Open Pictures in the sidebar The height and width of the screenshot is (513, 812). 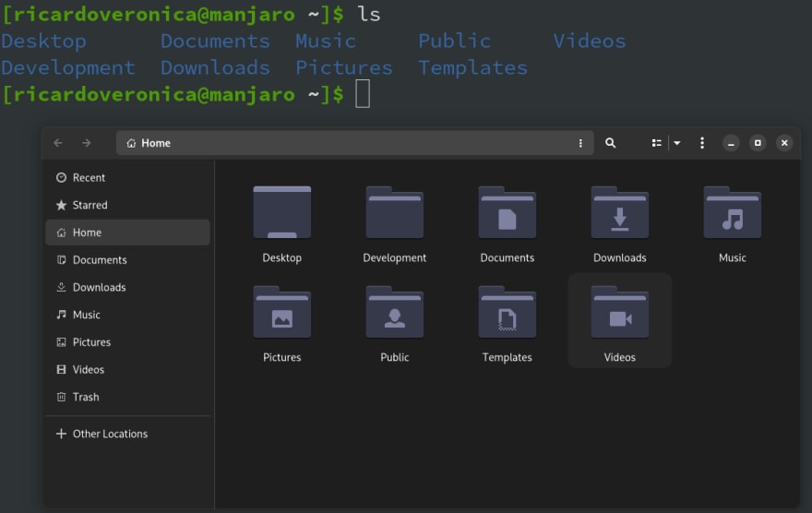pyautogui.click(x=127, y=342)
